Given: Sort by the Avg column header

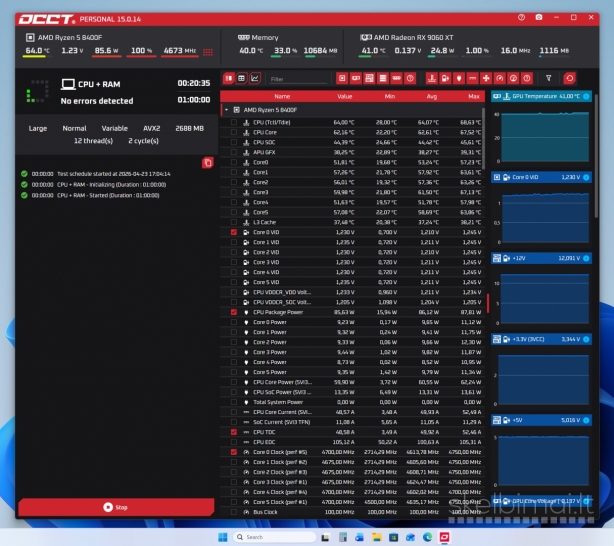Looking at the screenshot, I should [432, 96].
